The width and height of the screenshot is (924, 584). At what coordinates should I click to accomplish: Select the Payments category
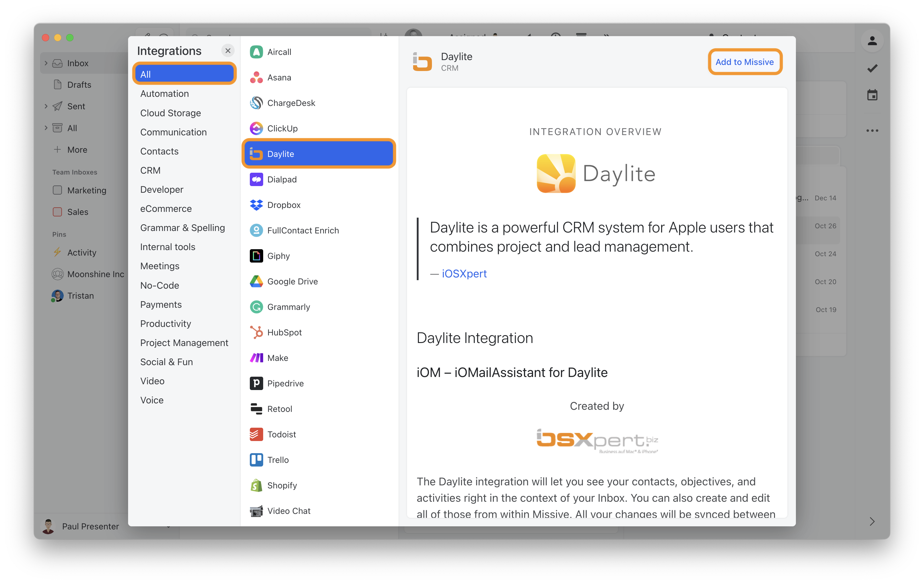(x=184, y=304)
